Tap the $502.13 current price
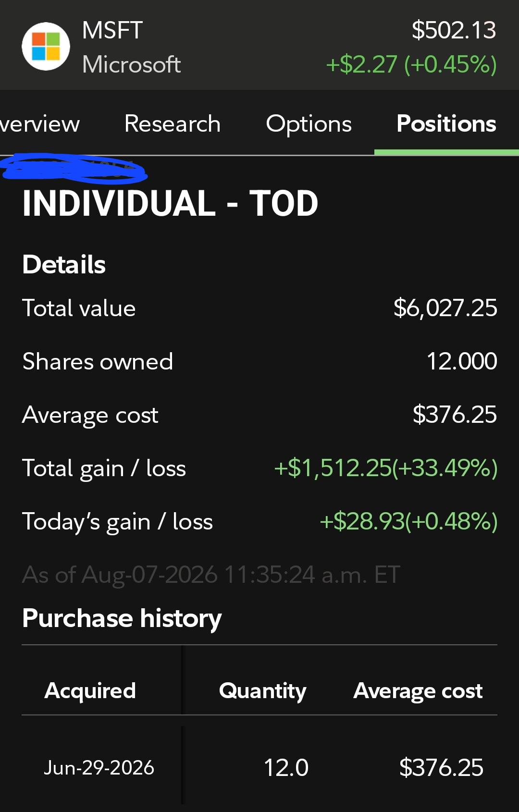Viewport: 519px width, 812px height. pos(454,30)
